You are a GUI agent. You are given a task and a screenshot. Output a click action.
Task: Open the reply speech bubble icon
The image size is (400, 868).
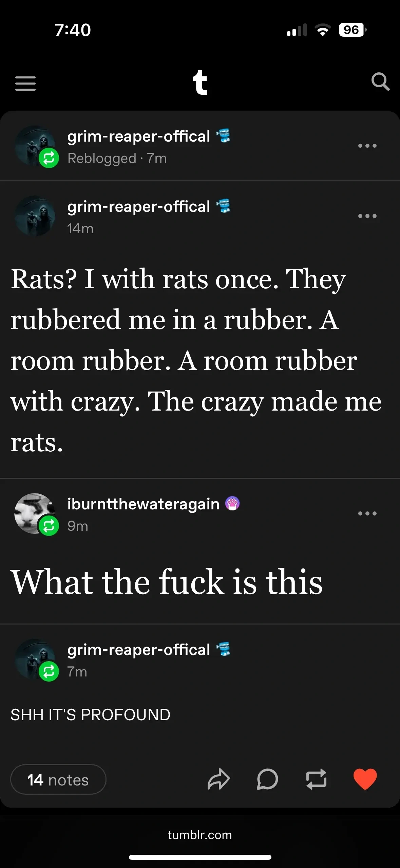point(267,779)
